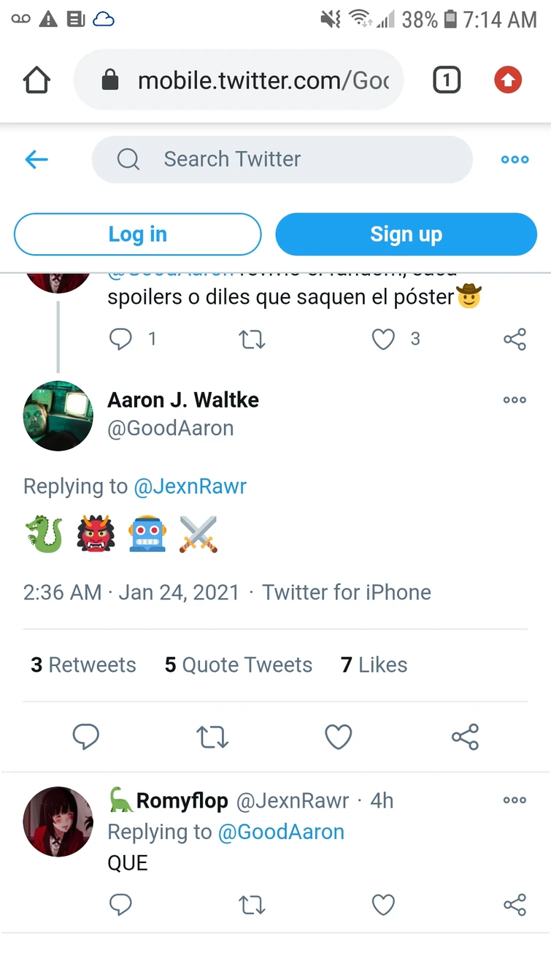Reply to Aaron J. Waltke's tweet
The width and height of the screenshot is (551, 980).
86,737
